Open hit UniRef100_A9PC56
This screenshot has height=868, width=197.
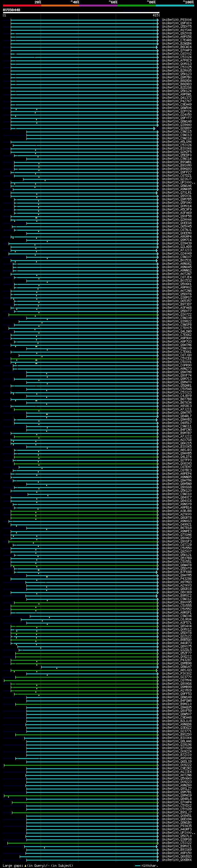click(x=177, y=37)
